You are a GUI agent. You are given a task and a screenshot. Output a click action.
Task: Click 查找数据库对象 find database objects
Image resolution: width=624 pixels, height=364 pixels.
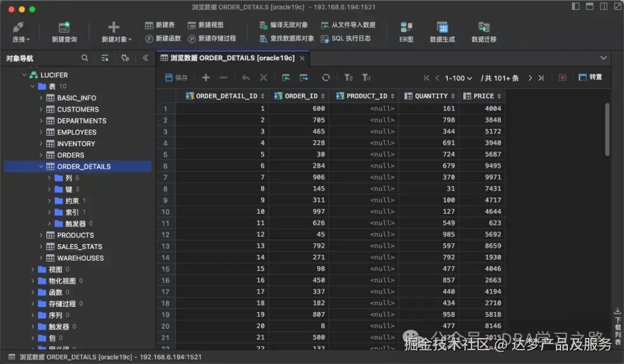click(x=287, y=39)
